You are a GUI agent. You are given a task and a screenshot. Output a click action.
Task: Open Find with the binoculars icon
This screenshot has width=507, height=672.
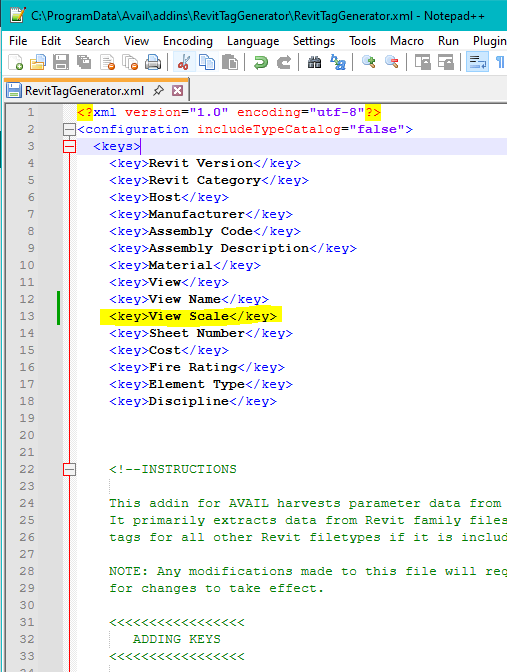[x=314, y=63]
